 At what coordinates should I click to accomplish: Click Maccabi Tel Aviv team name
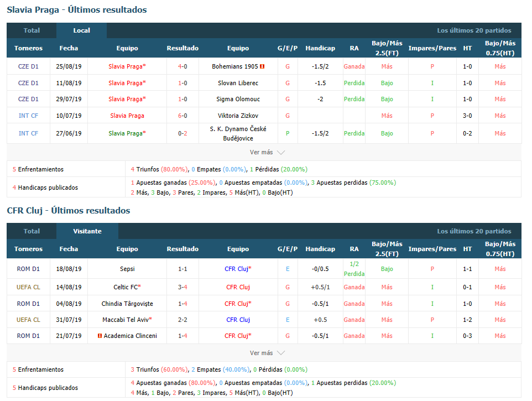(126, 320)
